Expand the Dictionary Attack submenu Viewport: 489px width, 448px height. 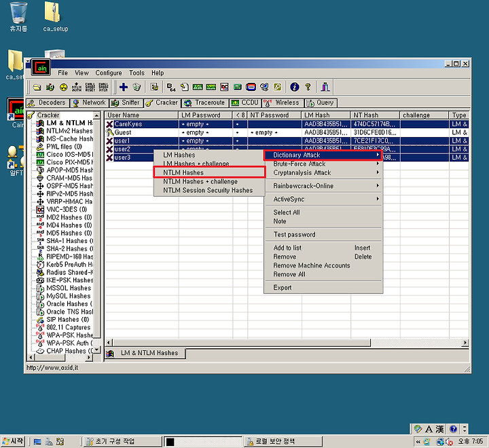[x=323, y=155]
